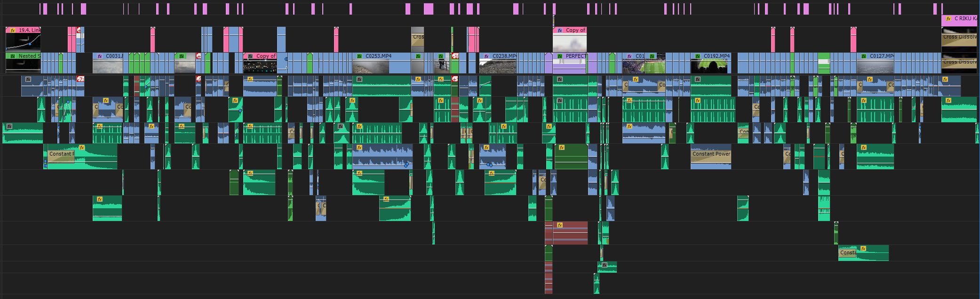Pick the C0238.MP4 clip name
The height and width of the screenshot is (299, 980).
pyautogui.click(x=504, y=56)
